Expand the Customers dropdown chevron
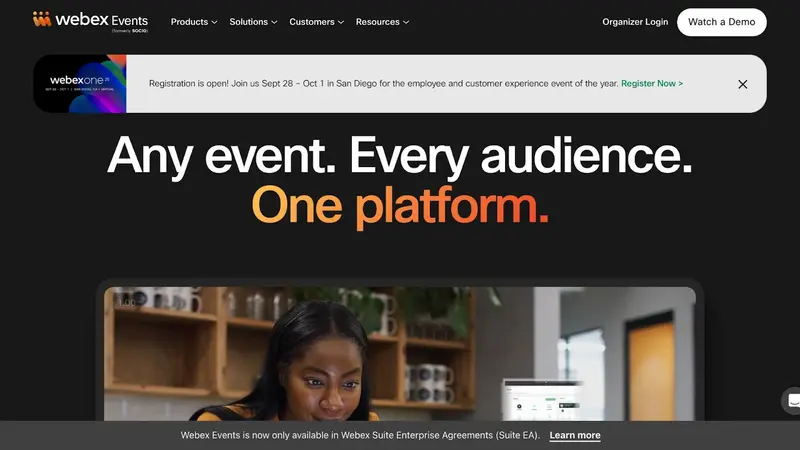Image resolution: width=800 pixels, height=450 pixels. pyautogui.click(x=341, y=22)
